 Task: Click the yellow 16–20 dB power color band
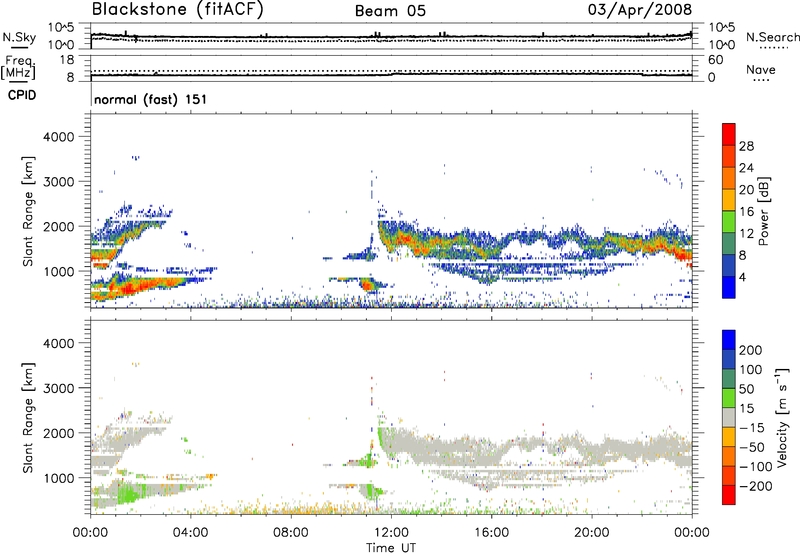pyautogui.click(x=729, y=200)
